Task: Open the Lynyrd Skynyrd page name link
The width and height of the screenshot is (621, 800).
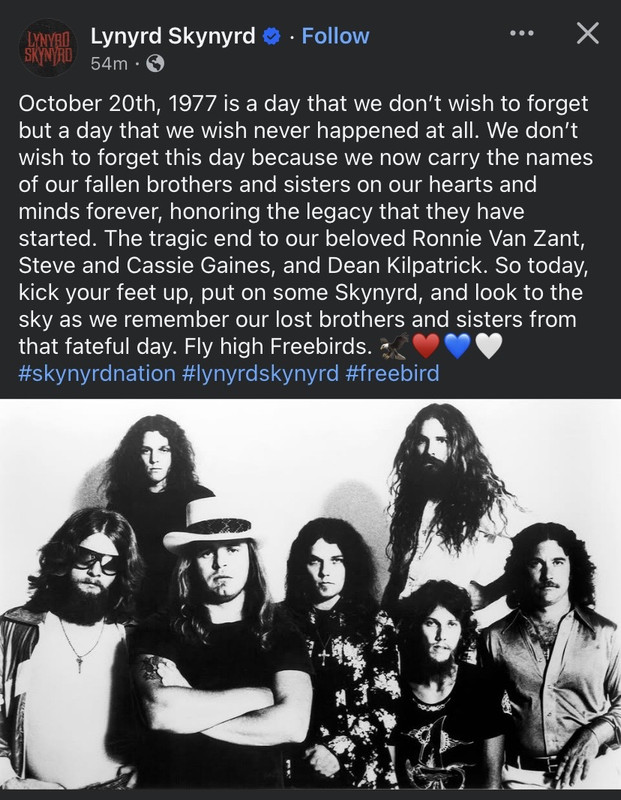Action: point(173,36)
